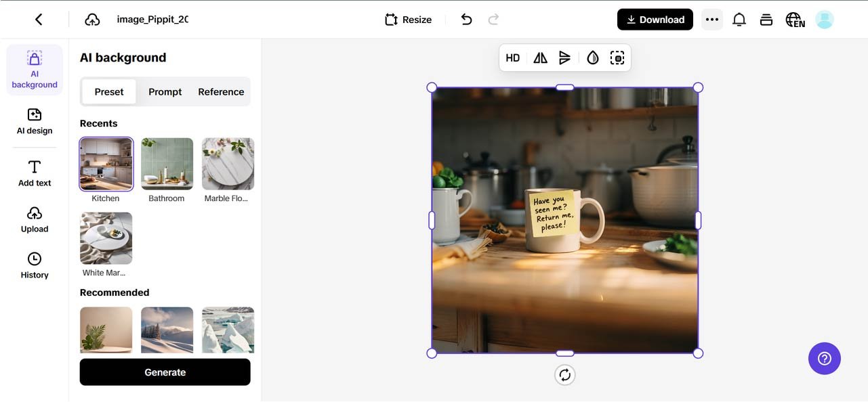This screenshot has width=868, height=402.
Task: Open the three-dots more options menu
Action: (x=711, y=20)
